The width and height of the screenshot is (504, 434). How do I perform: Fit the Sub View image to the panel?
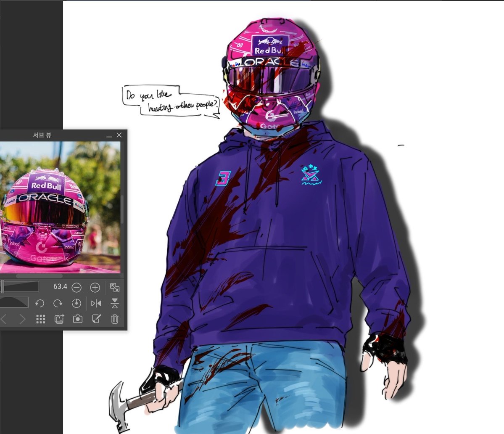point(115,287)
